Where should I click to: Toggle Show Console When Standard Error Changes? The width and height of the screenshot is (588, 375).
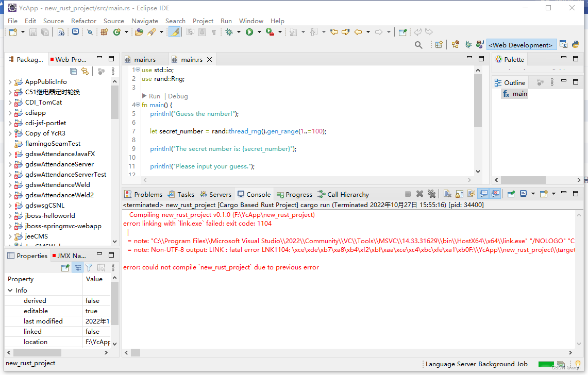pos(496,193)
